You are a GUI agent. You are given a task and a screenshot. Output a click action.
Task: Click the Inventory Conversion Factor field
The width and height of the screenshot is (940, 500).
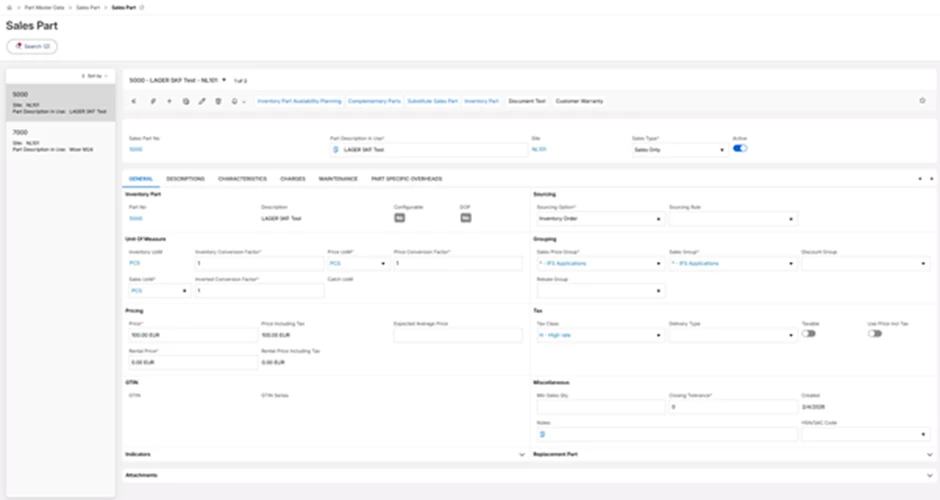[259, 263]
